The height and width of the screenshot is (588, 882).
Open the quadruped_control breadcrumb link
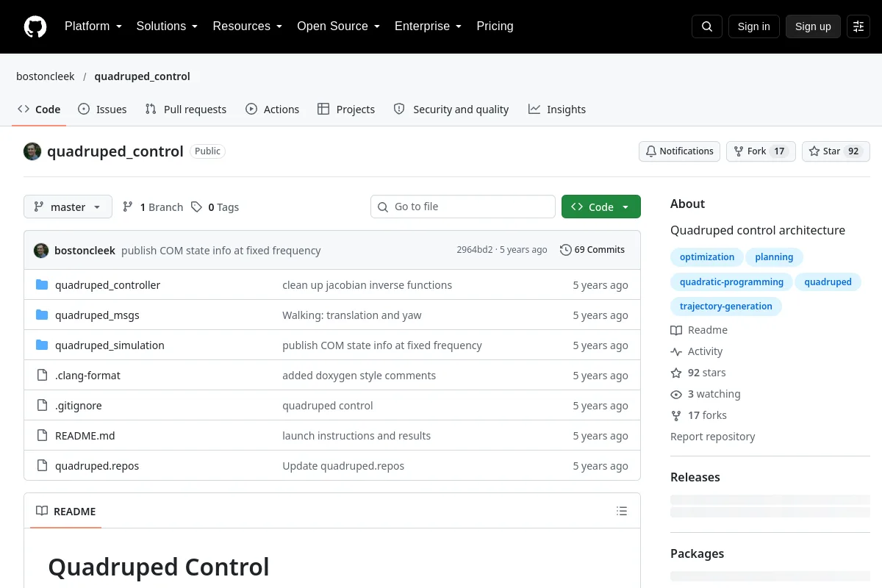point(143,76)
